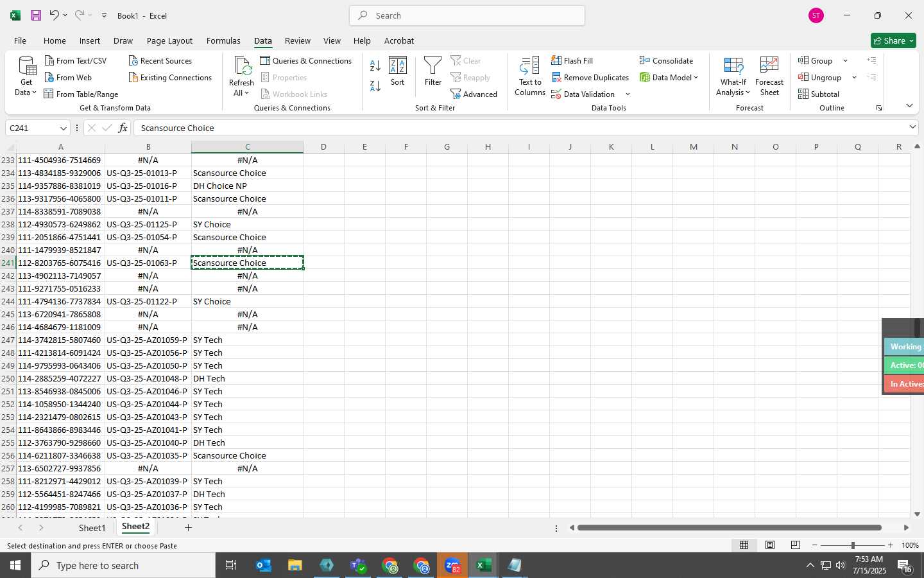The image size is (924, 578).
Task: Click the formula bar text
Action: pos(177,128)
